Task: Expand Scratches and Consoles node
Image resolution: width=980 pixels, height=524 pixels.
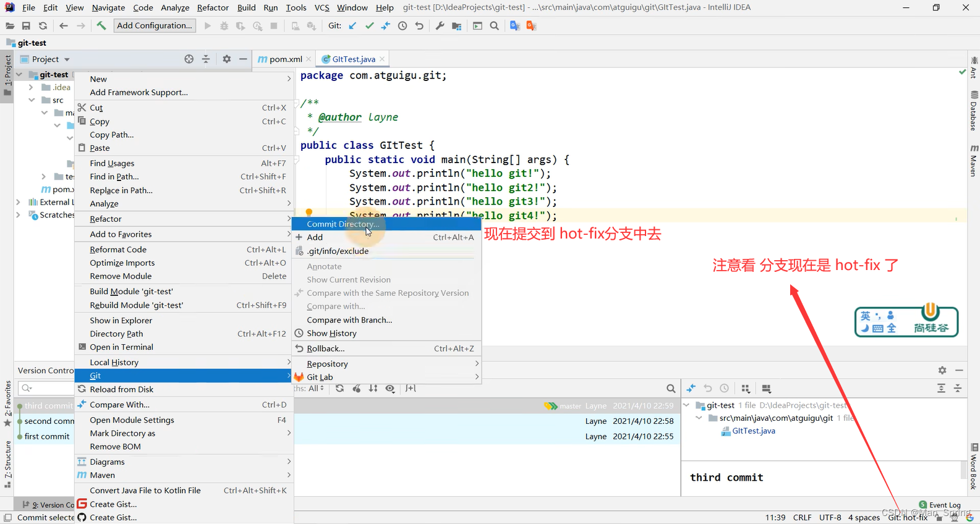Action: tap(19, 215)
